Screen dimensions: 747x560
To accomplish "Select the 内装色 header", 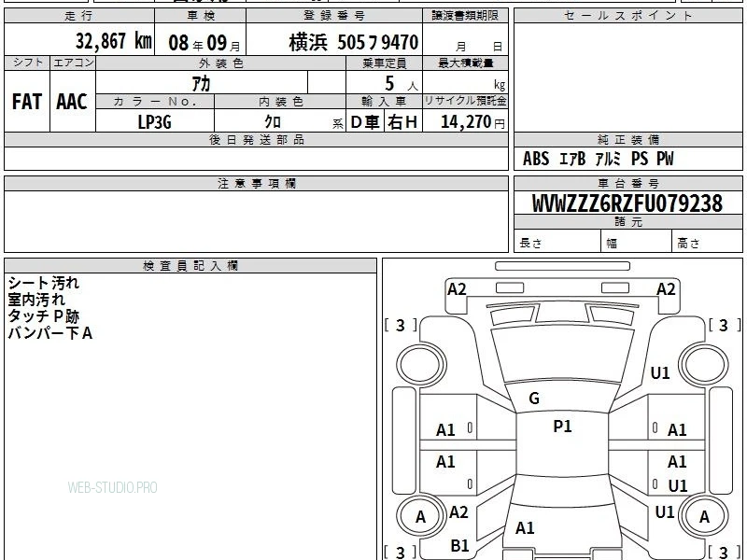I will click(x=280, y=102).
